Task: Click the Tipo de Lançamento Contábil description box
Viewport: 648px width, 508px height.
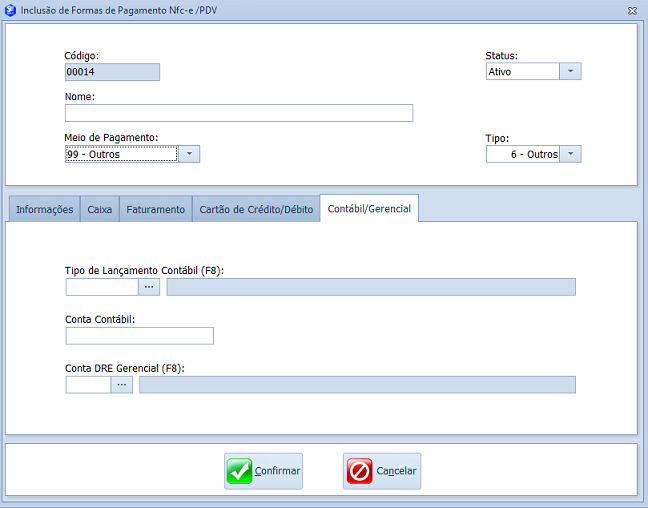Action: coord(371,287)
